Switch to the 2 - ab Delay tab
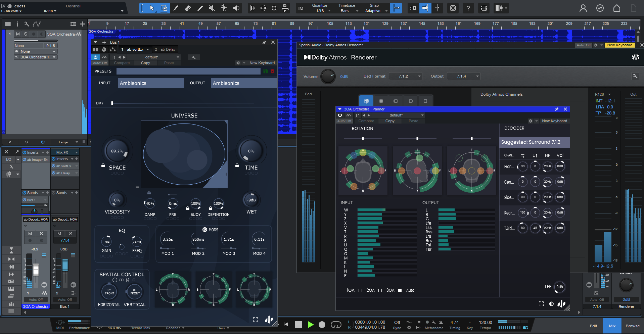The image size is (644, 334). coord(165,49)
